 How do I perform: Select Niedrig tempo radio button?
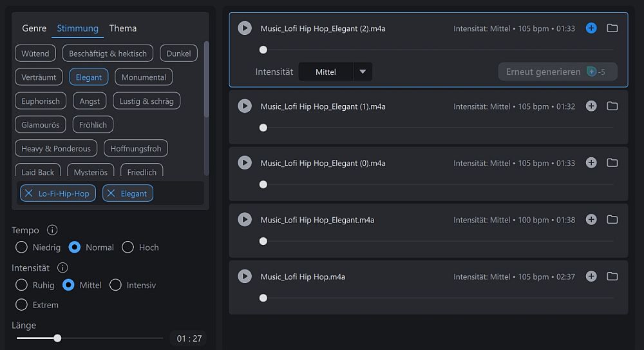click(22, 248)
